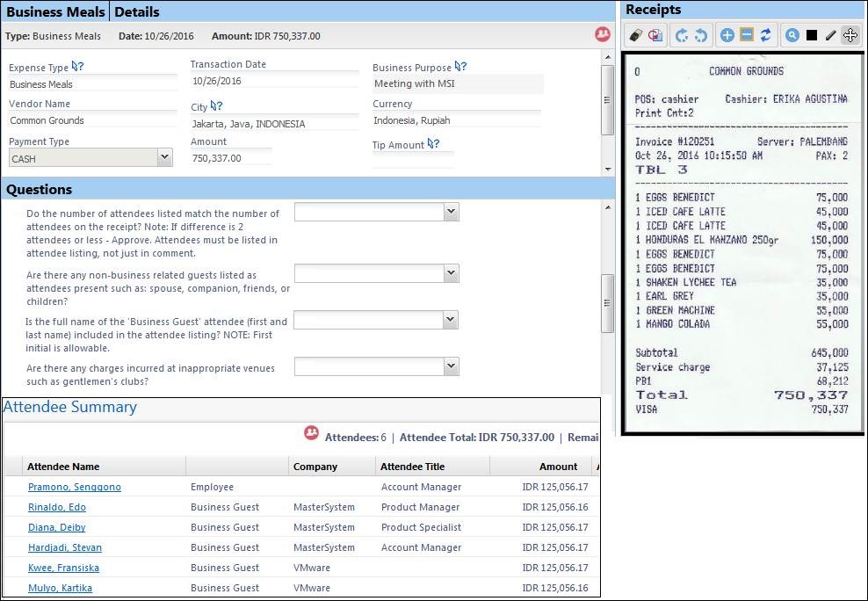Rotate the receipt image counterclockwise
This screenshot has height=601, width=868.
[x=701, y=36]
